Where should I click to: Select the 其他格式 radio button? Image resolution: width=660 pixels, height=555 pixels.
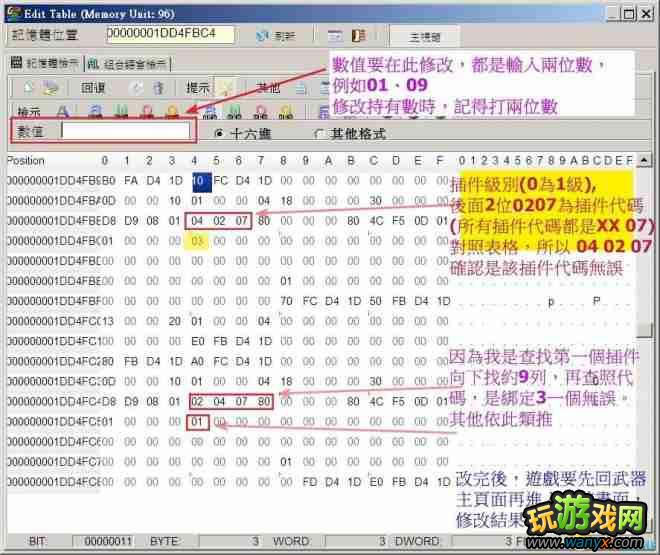(320, 133)
